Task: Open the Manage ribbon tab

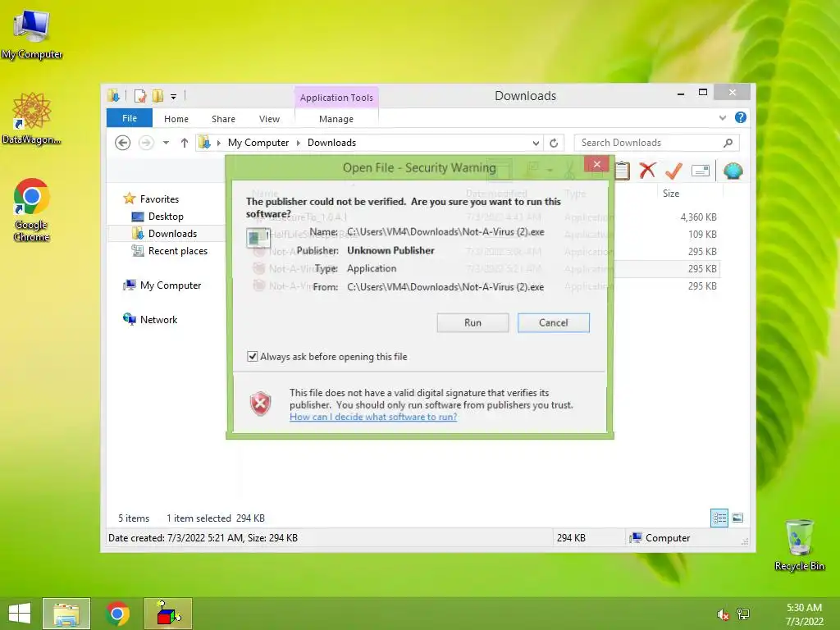Action: coord(336,119)
